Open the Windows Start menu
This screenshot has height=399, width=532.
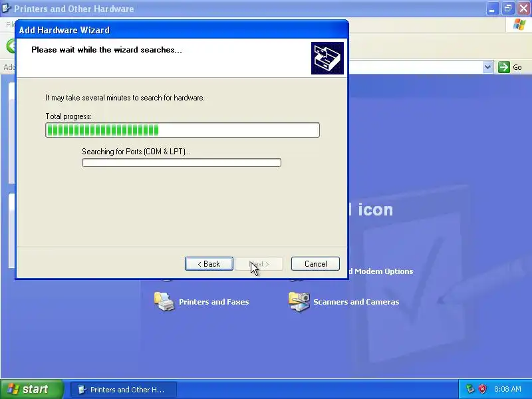point(32,389)
